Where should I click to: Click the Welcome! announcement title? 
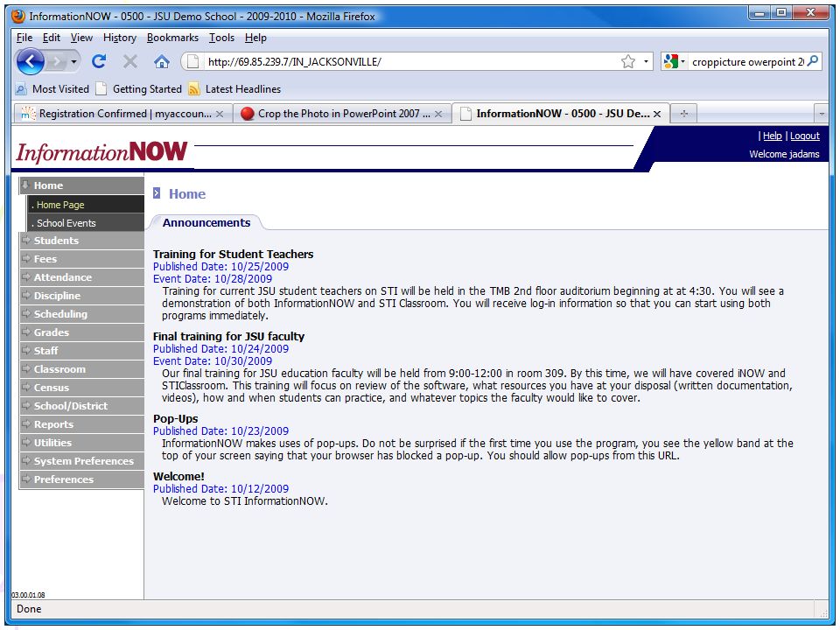click(x=178, y=476)
